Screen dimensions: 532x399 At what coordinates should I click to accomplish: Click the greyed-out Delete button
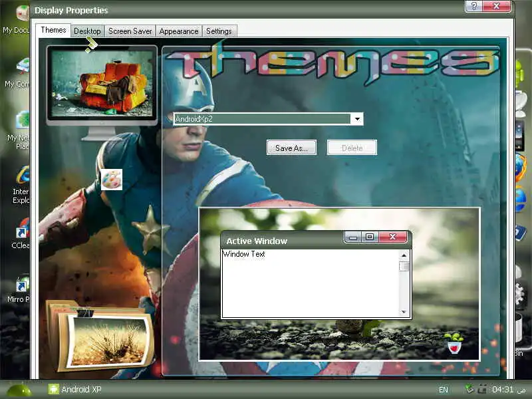pos(352,148)
